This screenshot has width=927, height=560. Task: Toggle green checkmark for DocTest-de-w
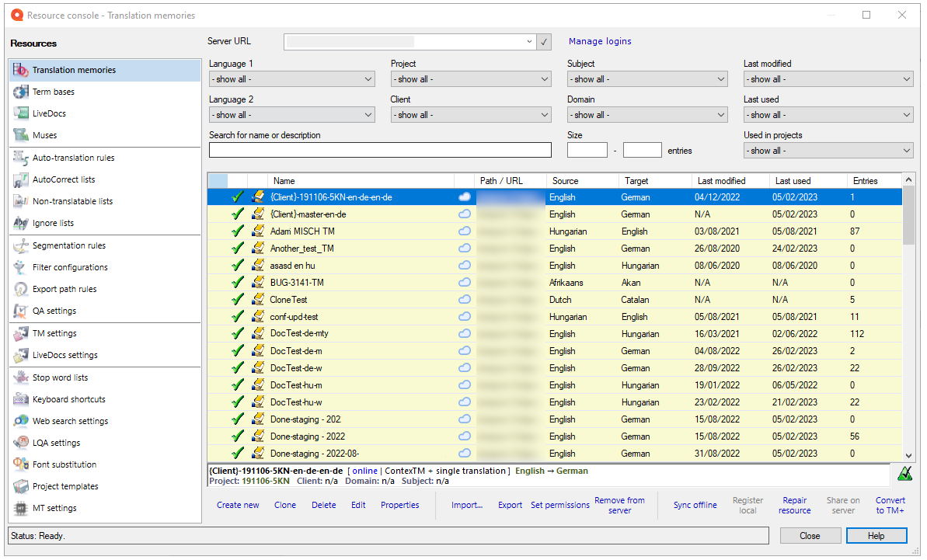238,368
